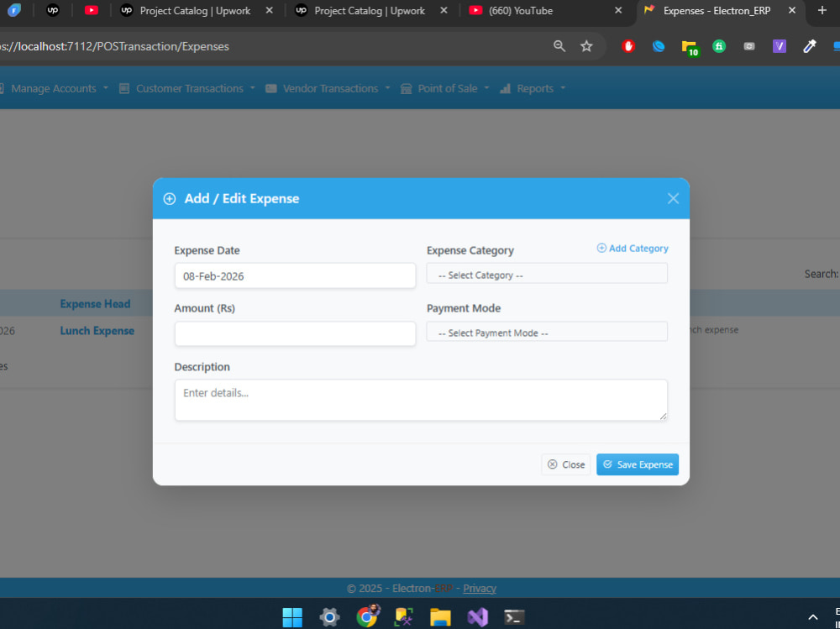Open the pinned Upwork tab icon
Screen dimensions: 840x629
(x=52, y=10)
